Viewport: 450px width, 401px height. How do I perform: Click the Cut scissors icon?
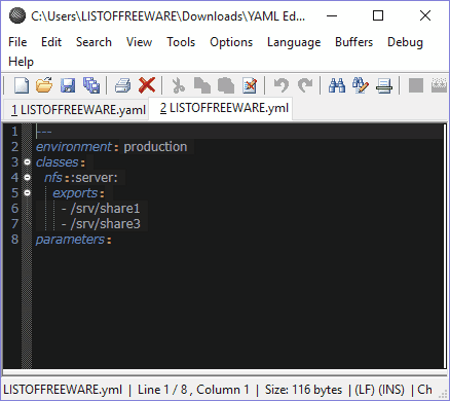(x=178, y=85)
